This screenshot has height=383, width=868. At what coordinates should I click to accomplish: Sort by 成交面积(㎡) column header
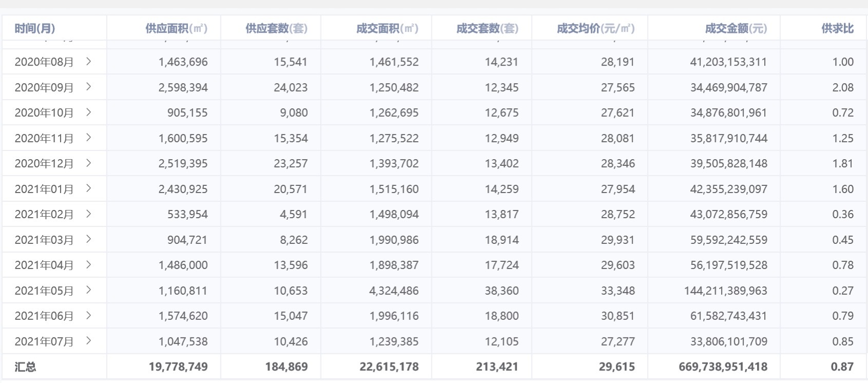tap(387, 28)
